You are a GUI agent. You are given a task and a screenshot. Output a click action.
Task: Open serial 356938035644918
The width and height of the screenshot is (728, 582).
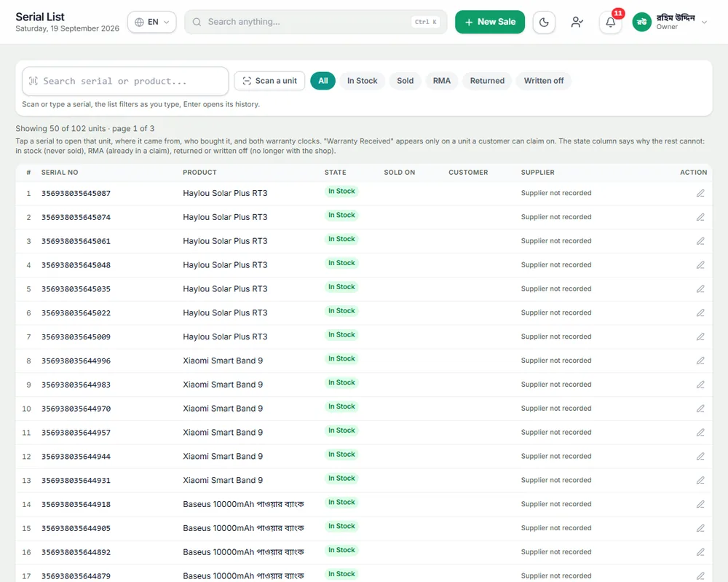point(76,504)
